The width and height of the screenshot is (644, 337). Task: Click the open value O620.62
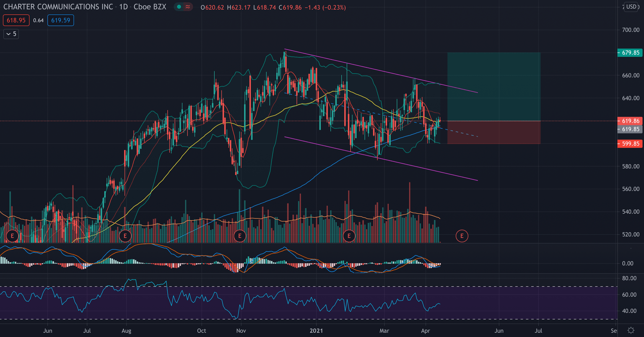[213, 8]
